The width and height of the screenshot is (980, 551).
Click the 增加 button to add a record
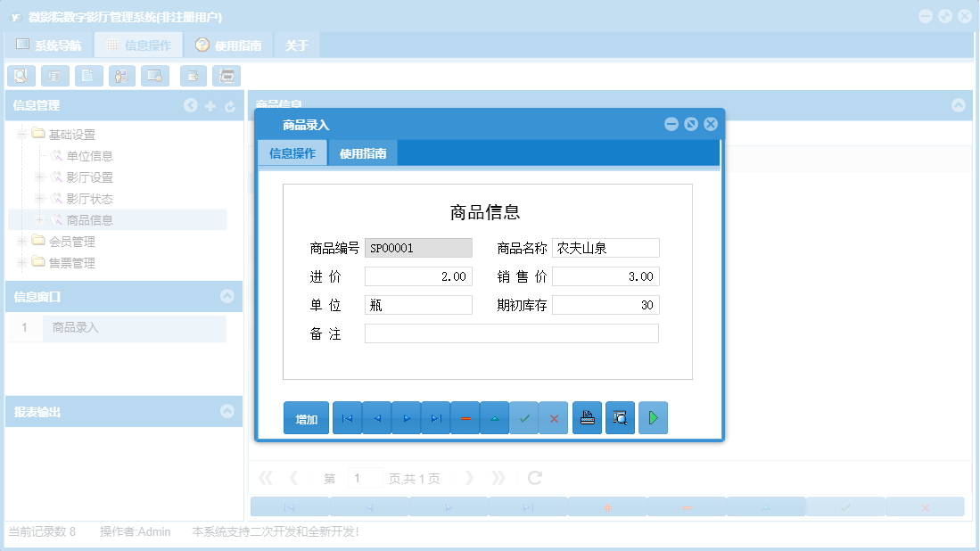pos(306,417)
